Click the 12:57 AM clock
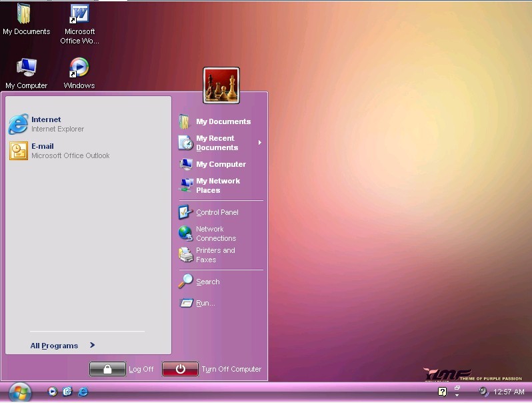Image resolution: width=532 pixels, height=403 pixels. click(509, 392)
